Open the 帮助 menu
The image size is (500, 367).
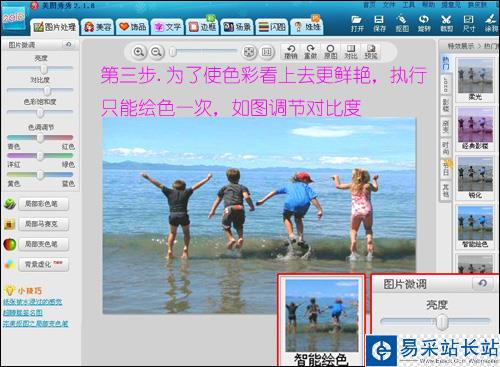pyautogui.click(x=428, y=5)
